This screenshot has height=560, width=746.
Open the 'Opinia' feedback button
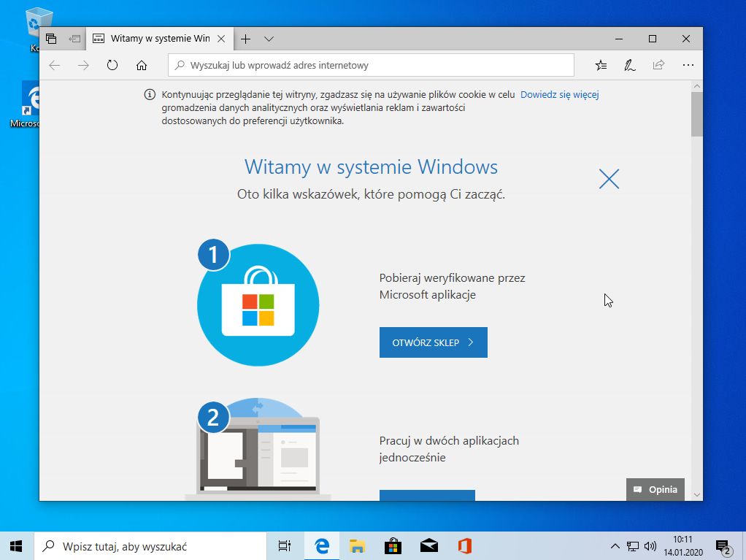tap(655, 489)
